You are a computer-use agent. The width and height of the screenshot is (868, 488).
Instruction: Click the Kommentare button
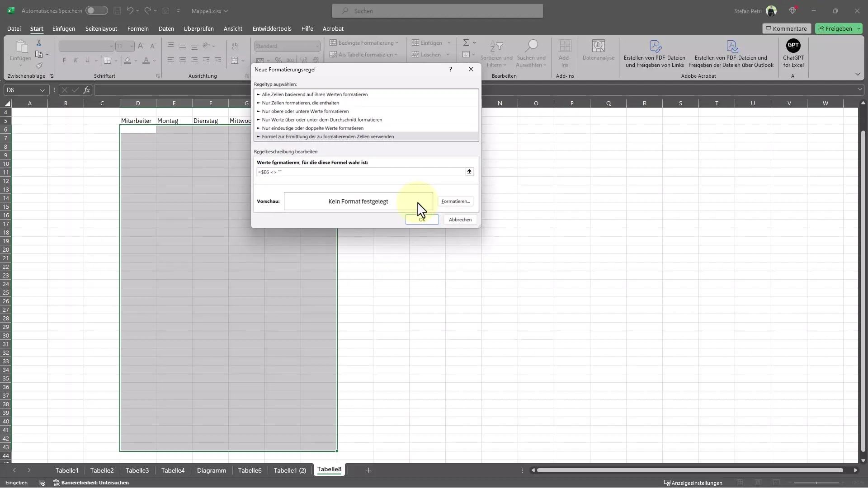[787, 28]
